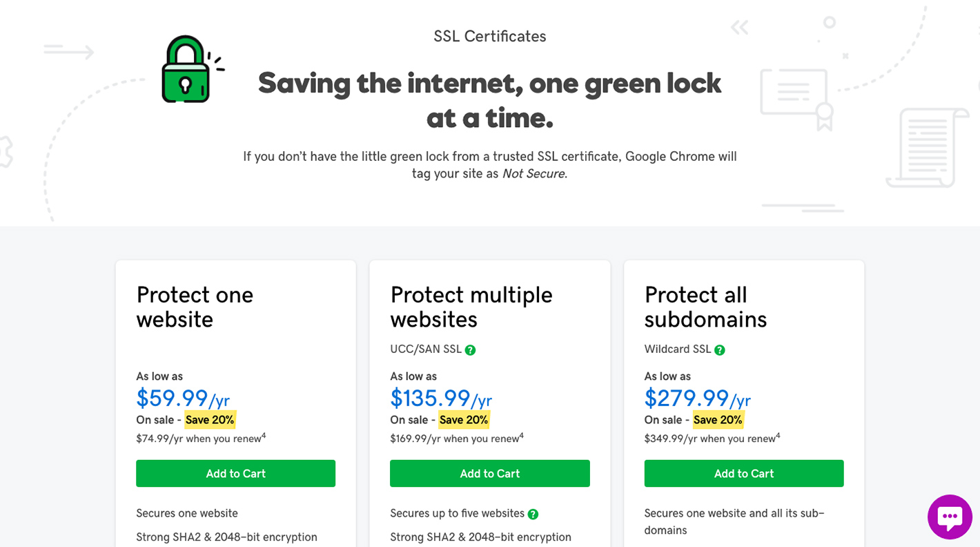Screen dimensions: 980x547
Task: Click the Protect all subdomains heading
Action: pos(705,307)
